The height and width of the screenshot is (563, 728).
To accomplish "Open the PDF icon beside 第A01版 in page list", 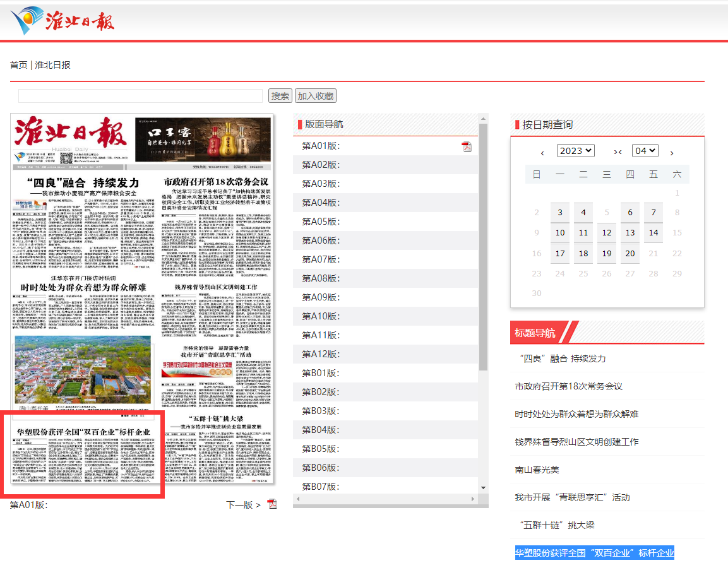I will (x=467, y=146).
